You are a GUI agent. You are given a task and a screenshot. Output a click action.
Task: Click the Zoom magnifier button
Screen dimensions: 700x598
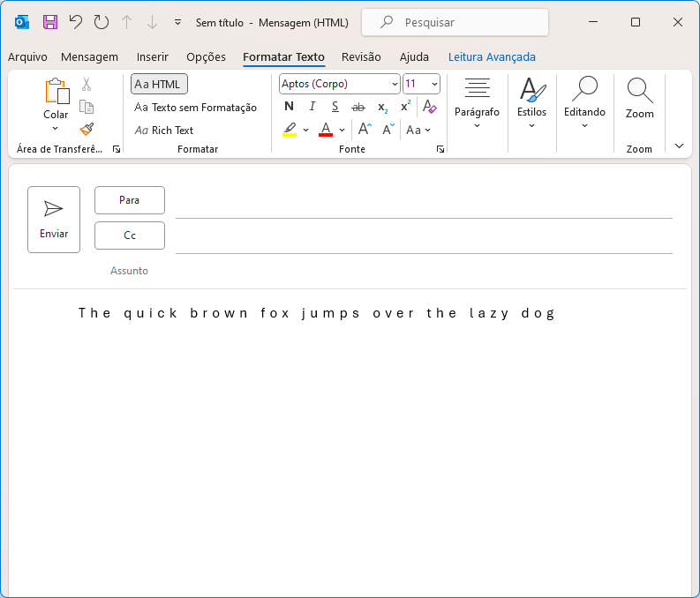(x=640, y=99)
